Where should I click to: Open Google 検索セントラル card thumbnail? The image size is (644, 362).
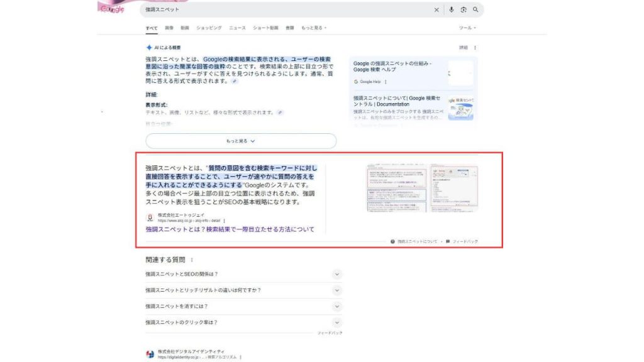[460, 108]
